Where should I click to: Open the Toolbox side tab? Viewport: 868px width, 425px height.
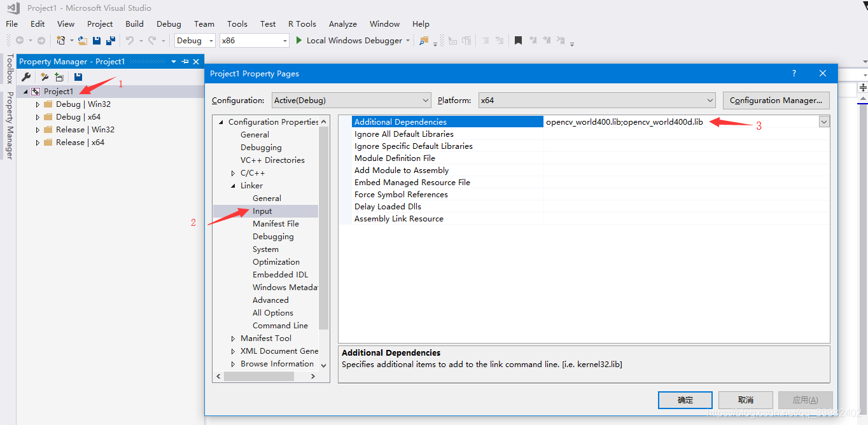click(x=10, y=69)
